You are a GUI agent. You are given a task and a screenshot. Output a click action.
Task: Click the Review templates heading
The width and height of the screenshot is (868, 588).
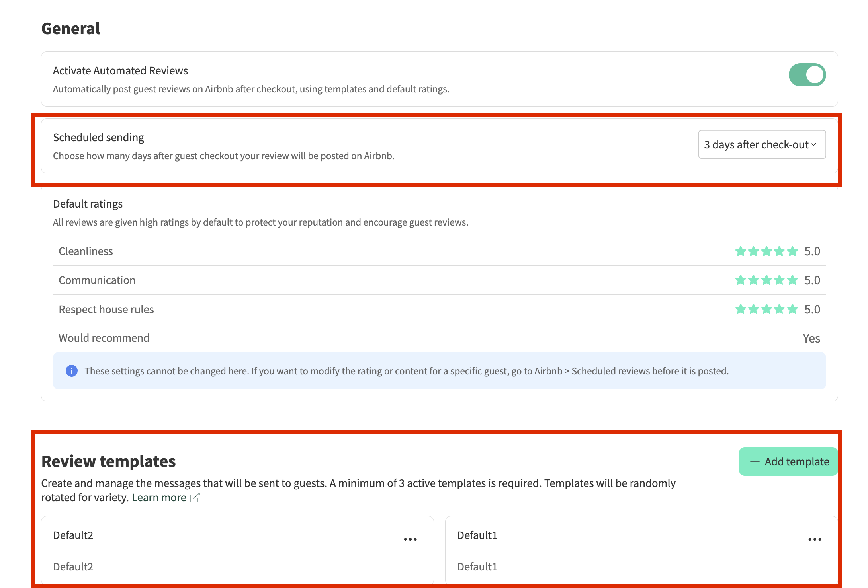pos(108,461)
